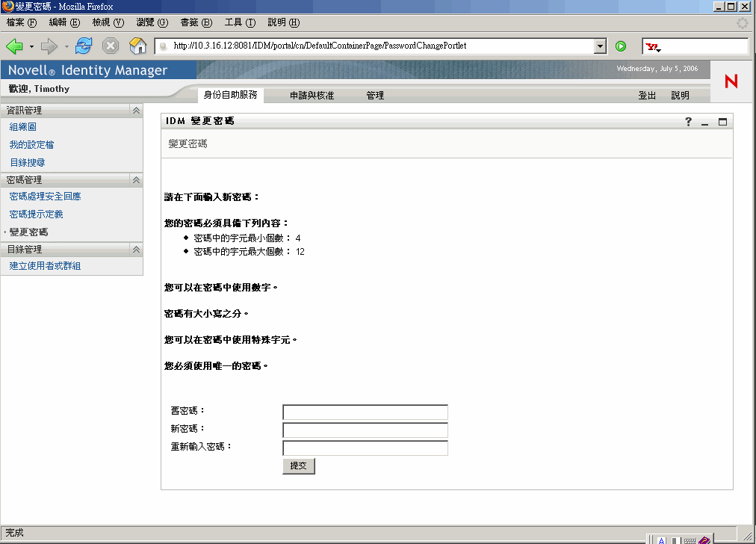Screen dimensions: 756x544
Task: Select the 變更密碼 sidebar item
Action: coord(29,232)
